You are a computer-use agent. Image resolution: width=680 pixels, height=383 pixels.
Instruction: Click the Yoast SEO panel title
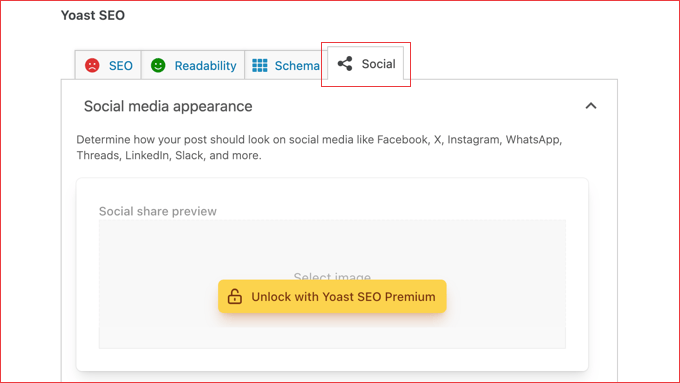tap(93, 15)
